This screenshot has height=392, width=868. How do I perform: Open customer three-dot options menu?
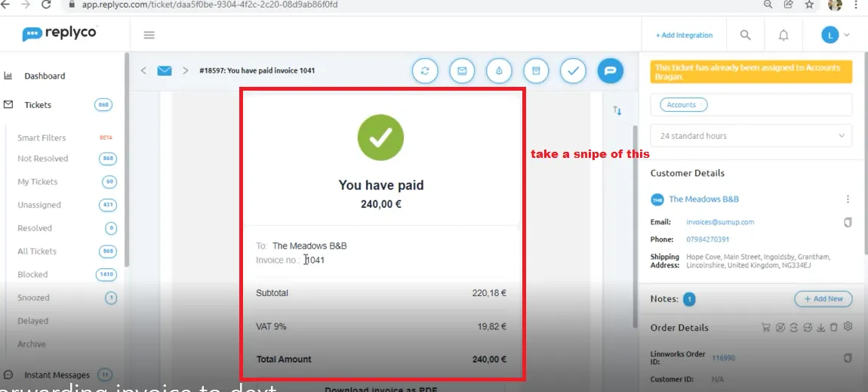click(848, 199)
